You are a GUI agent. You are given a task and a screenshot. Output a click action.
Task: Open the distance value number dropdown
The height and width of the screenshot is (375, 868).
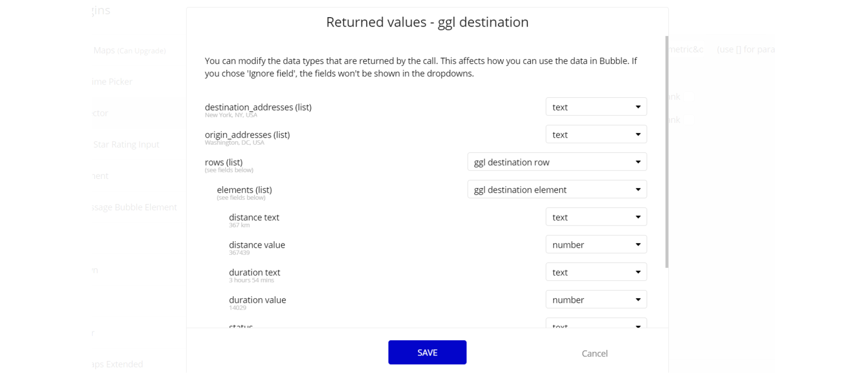(x=596, y=244)
